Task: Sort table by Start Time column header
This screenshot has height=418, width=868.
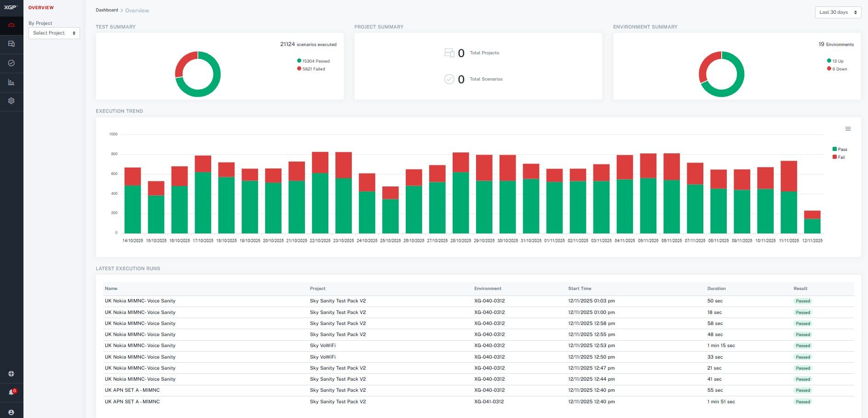Action: [x=580, y=289]
